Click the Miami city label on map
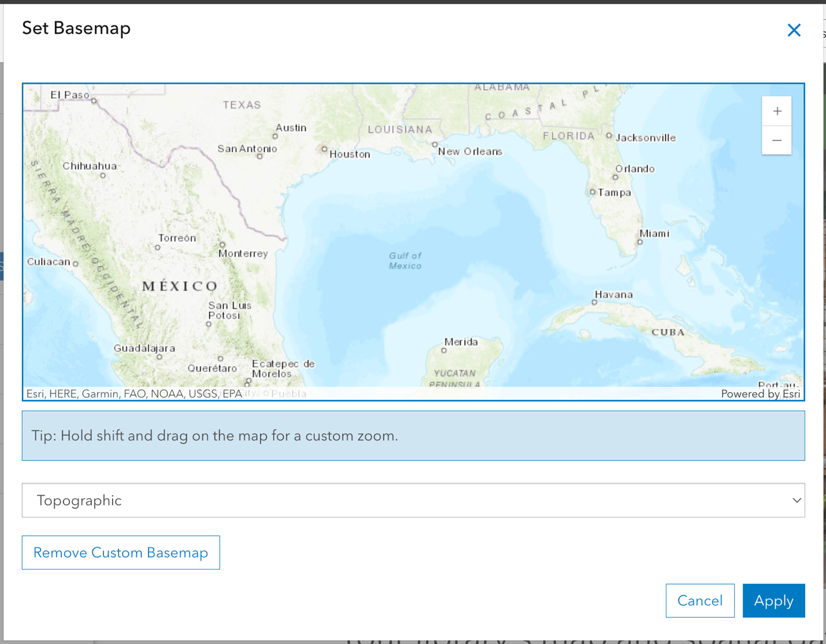The width and height of the screenshot is (826, 644). pyautogui.click(x=654, y=233)
